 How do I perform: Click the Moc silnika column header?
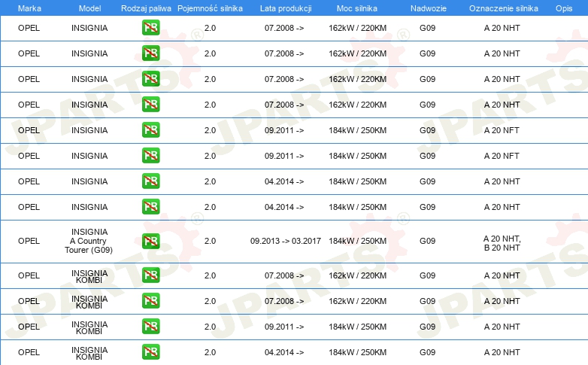point(357,8)
